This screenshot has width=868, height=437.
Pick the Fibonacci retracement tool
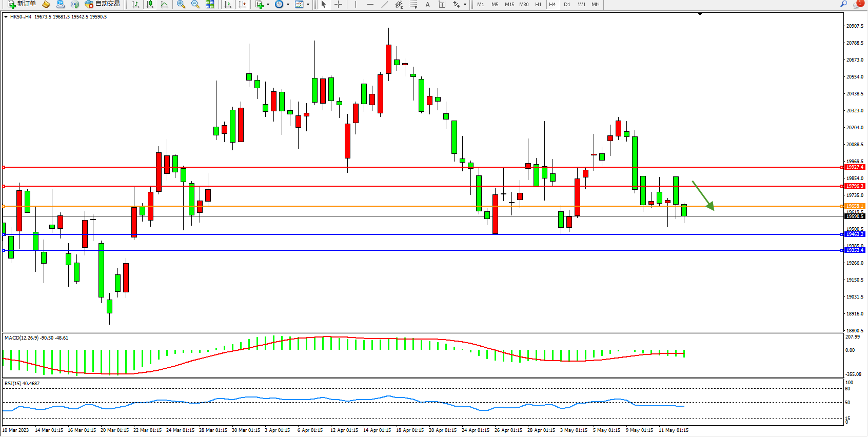point(413,4)
